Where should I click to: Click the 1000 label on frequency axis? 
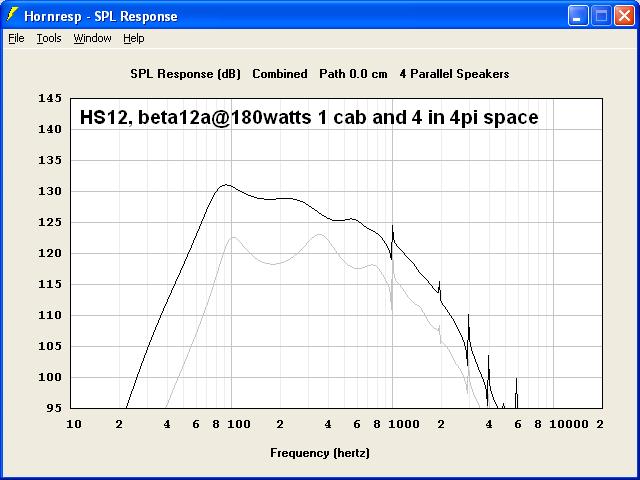coord(404,424)
